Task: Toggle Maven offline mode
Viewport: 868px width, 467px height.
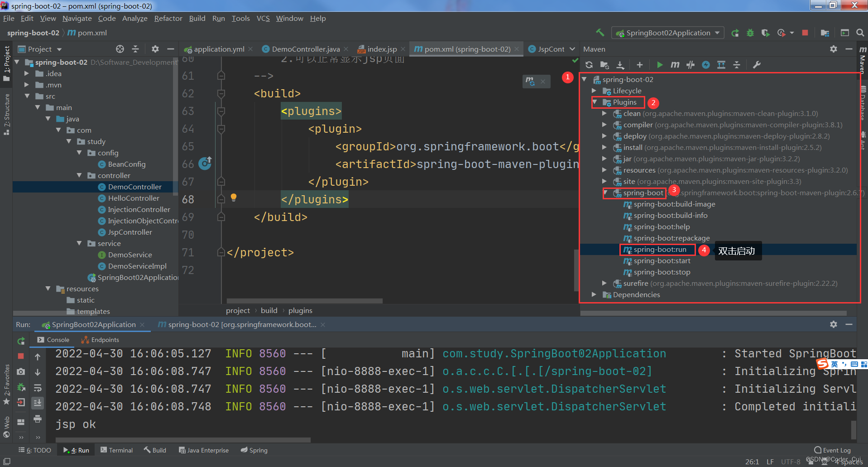Action: tap(691, 65)
